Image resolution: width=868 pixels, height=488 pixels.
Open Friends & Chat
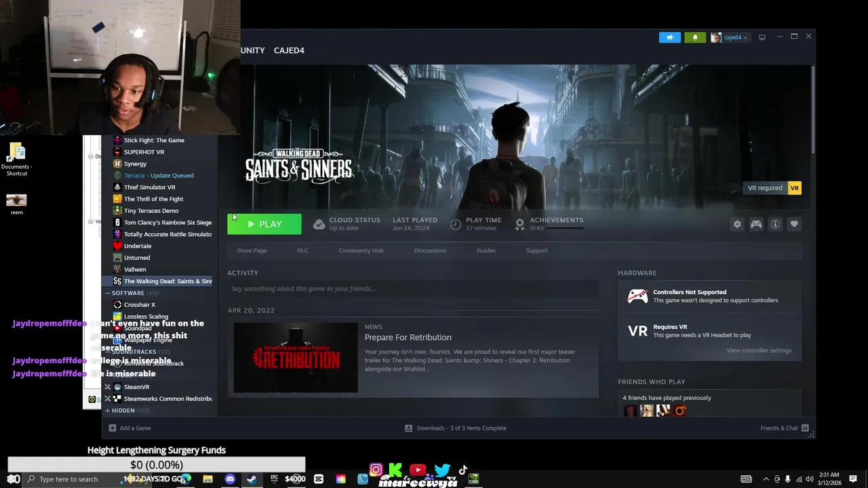(x=784, y=428)
